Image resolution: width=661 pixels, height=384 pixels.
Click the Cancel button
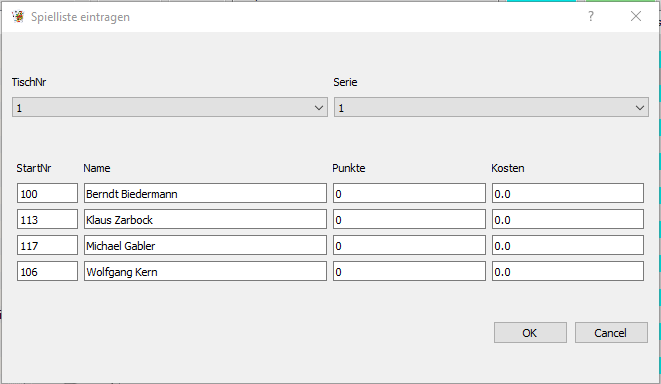pyautogui.click(x=611, y=333)
